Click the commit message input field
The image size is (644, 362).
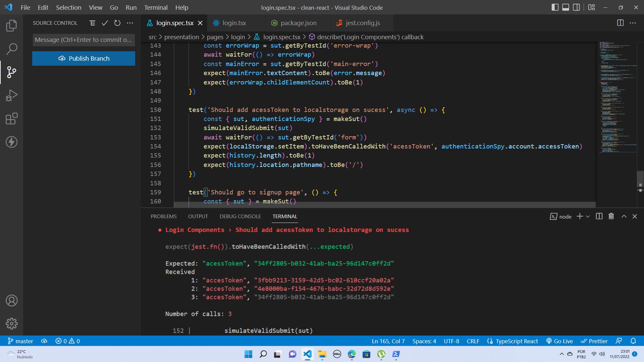84,40
